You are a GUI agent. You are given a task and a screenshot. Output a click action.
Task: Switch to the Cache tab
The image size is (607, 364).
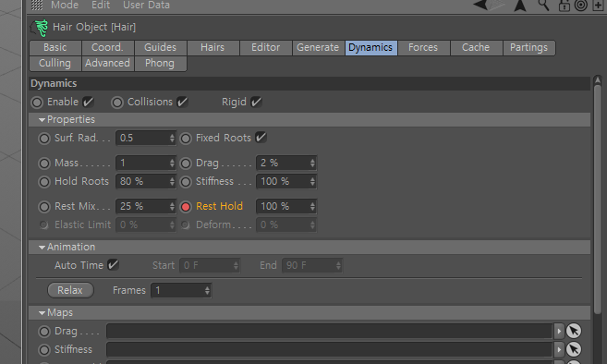pos(476,48)
